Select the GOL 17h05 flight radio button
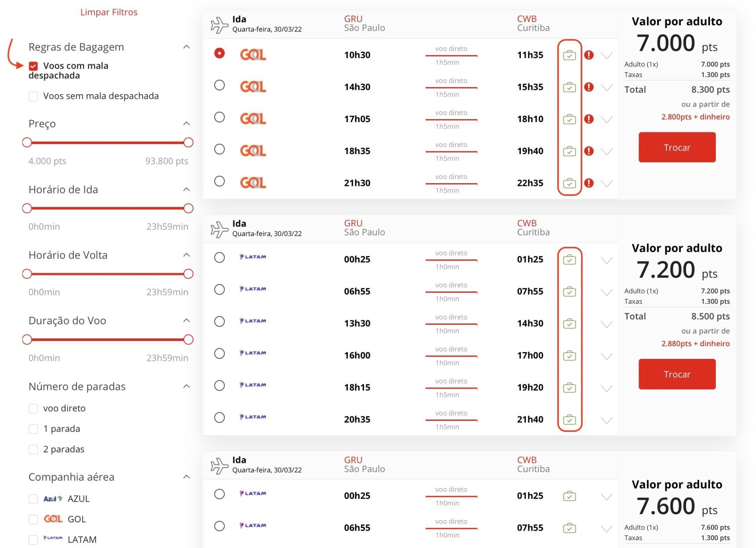 pos(219,117)
